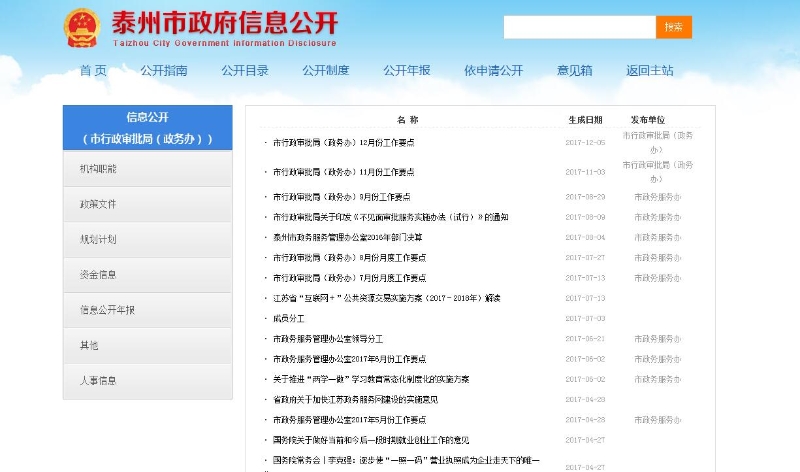
Task: Select 机构职能 in the left sidebar
Action: pos(98,169)
